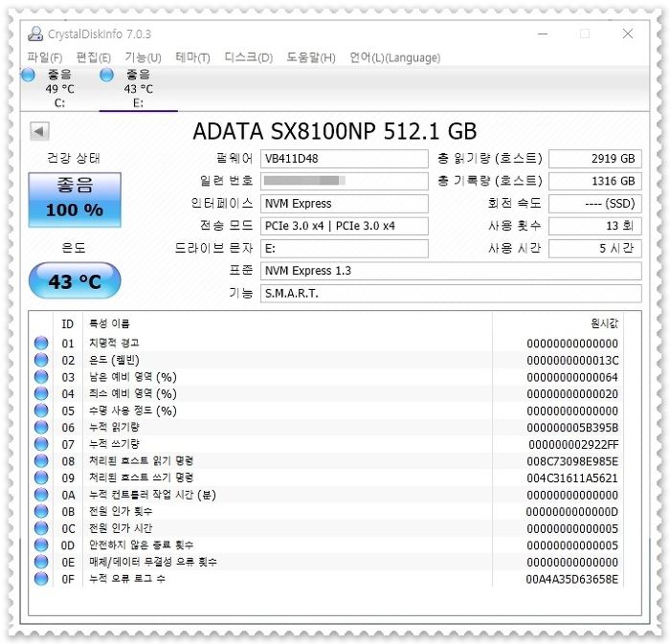Click status orb for attribute 01
The height and width of the screenshot is (644, 670).
(41, 343)
